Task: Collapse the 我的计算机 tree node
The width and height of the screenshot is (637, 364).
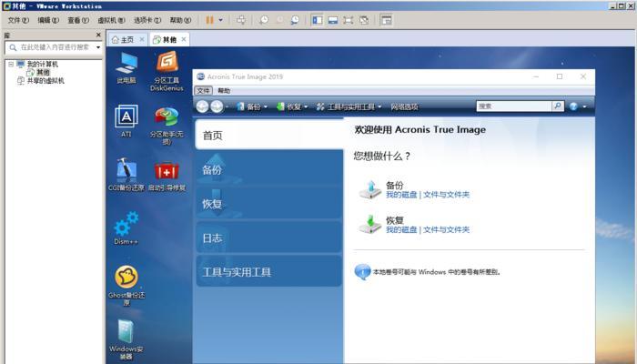Action: pyautogui.click(x=11, y=65)
